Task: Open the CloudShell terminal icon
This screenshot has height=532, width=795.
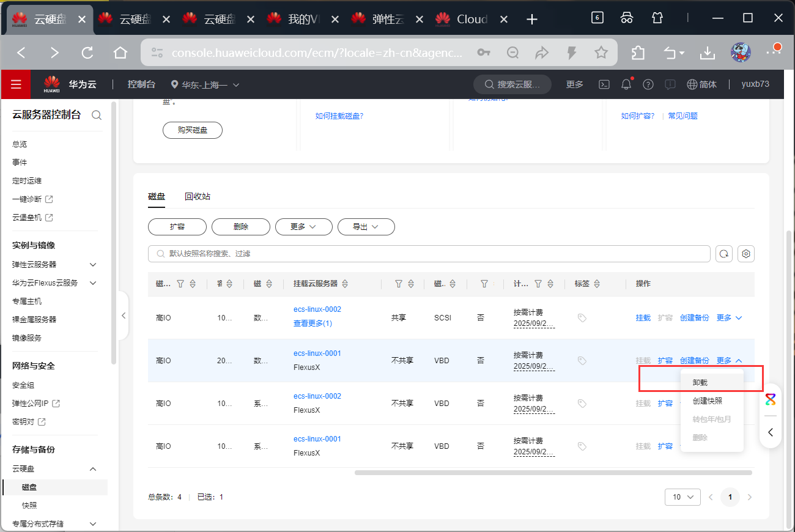Action: pos(604,84)
